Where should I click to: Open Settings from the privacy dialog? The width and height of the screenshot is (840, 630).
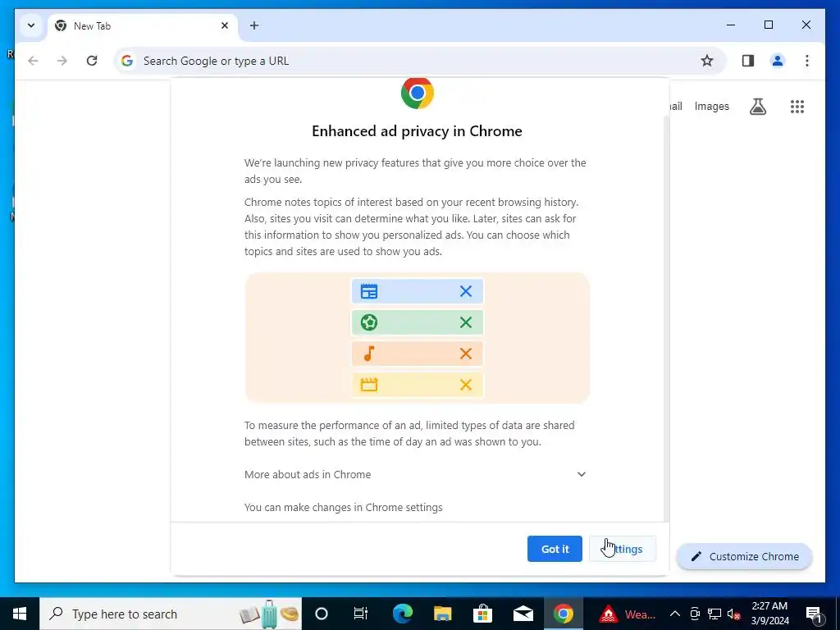coord(623,549)
